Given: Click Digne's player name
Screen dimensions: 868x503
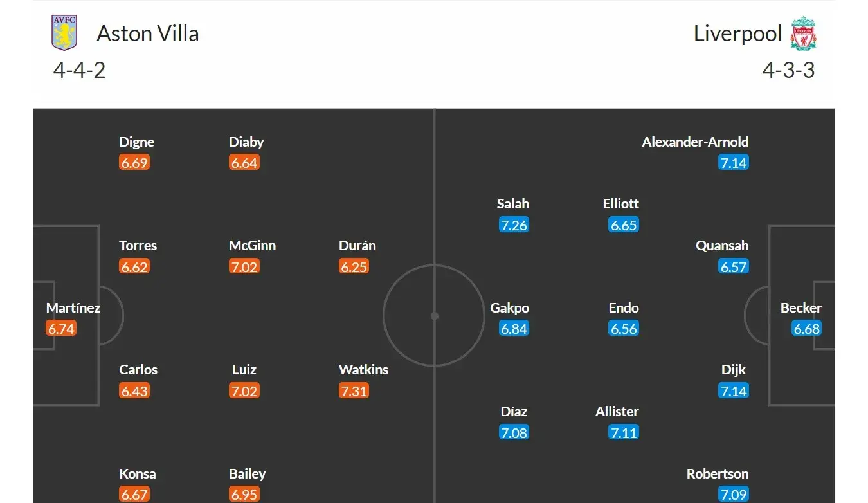Looking at the screenshot, I should [136, 142].
